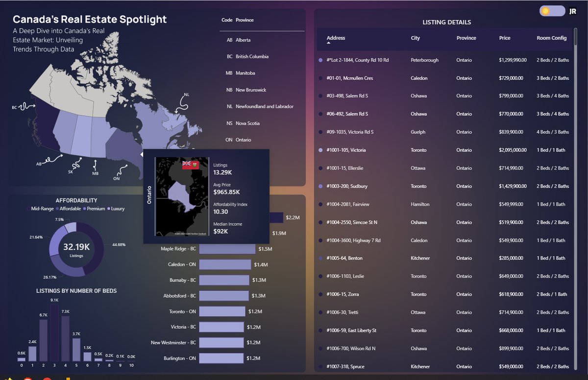Click the 4 Beds / 3 Baths cell
The width and height of the screenshot is (588, 380).
click(553, 132)
